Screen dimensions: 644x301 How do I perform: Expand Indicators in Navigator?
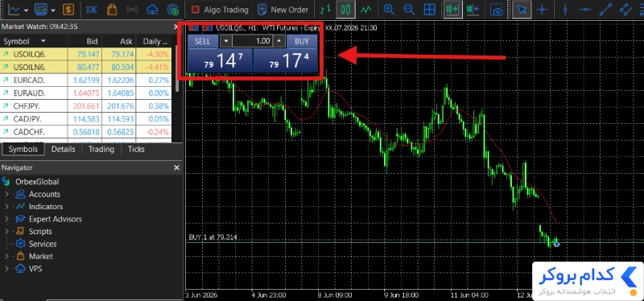pos(6,207)
